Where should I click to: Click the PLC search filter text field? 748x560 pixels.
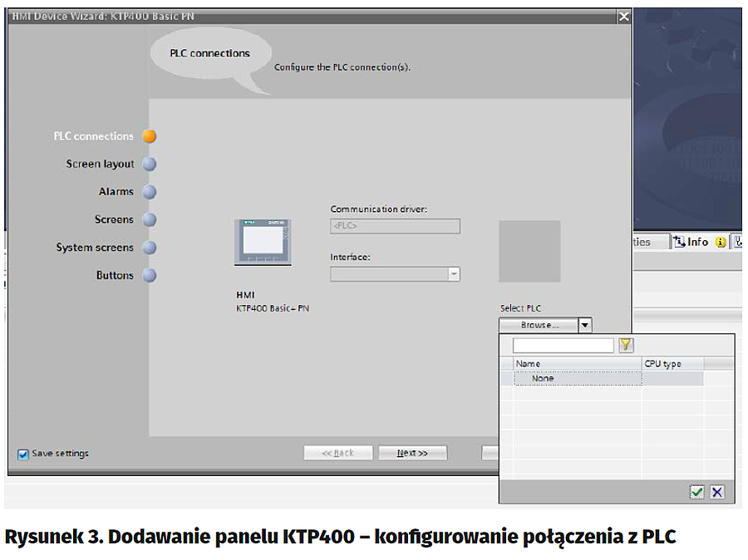coord(563,345)
